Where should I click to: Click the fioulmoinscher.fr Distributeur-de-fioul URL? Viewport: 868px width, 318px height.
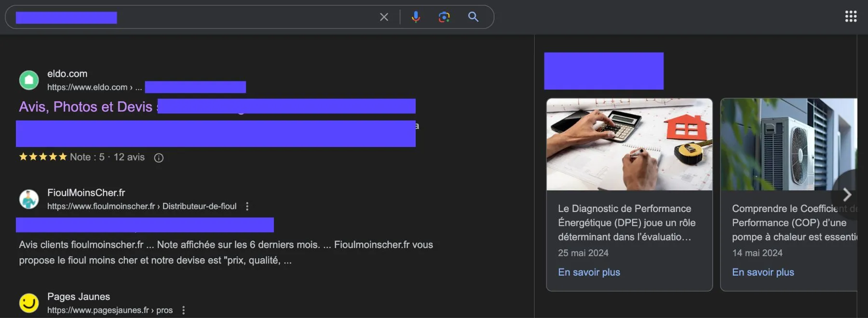(142, 206)
